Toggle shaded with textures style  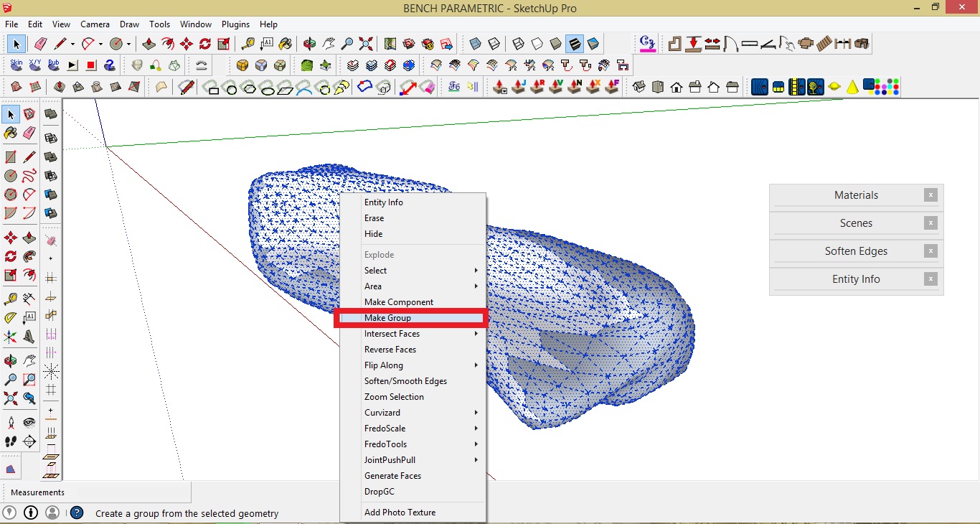coord(574,43)
